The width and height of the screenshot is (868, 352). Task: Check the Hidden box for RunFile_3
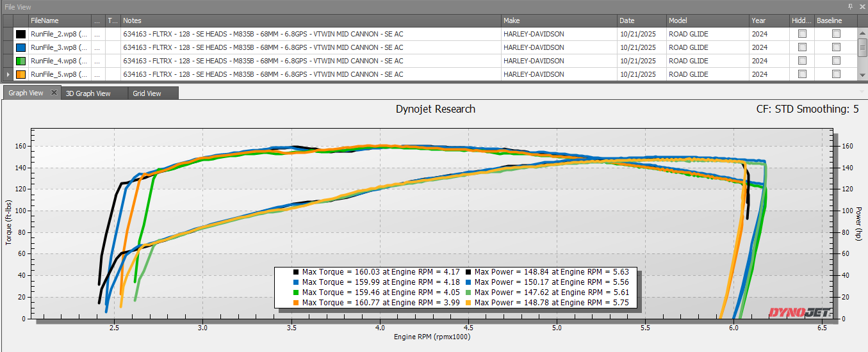tap(802, 47)
